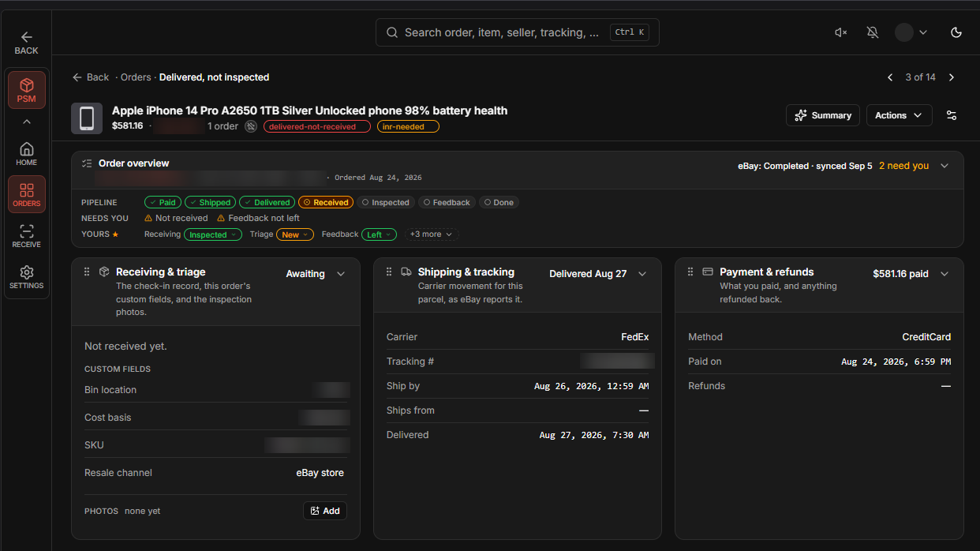Go to next order arrow

952,77
